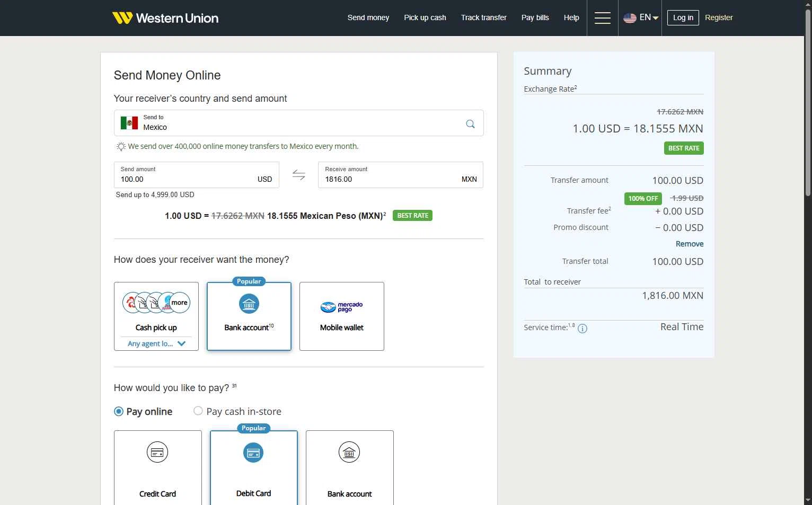Click the Bank account payment icon
This screenshot has width=812, height=505.
349,453
